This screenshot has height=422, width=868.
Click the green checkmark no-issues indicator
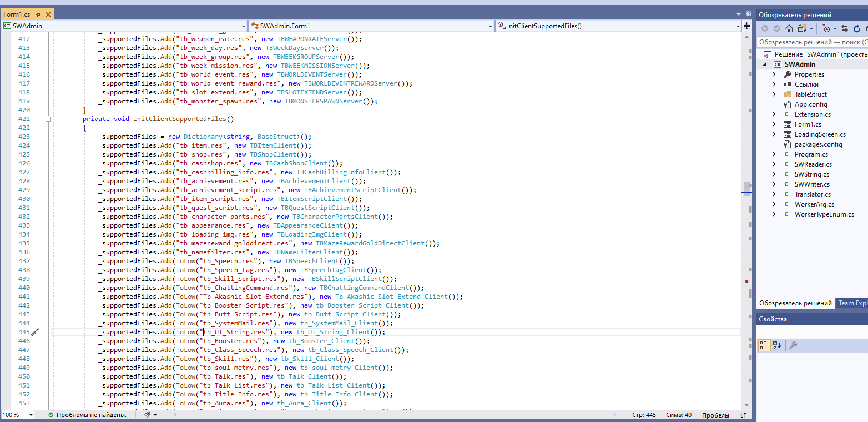point(51,415)
